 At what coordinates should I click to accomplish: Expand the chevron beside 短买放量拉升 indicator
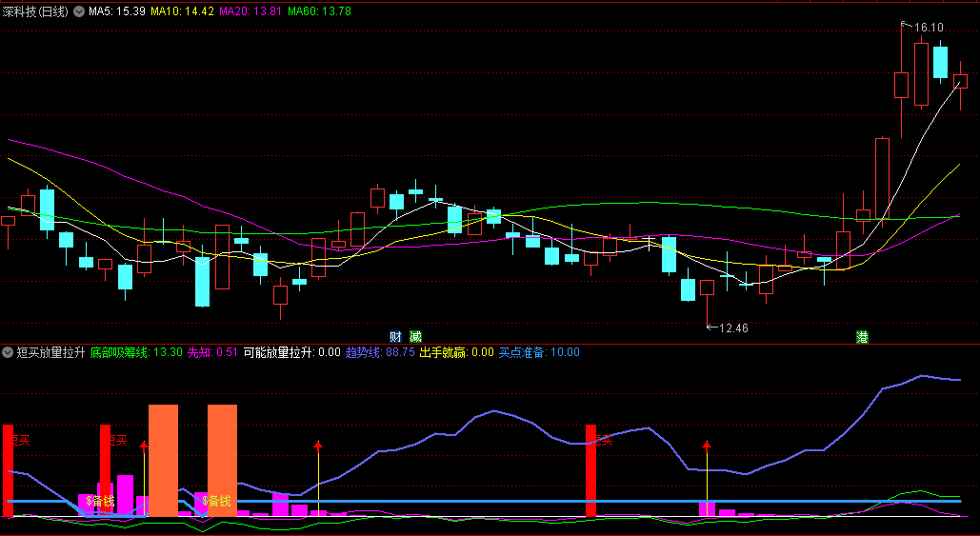coord(8,352)
